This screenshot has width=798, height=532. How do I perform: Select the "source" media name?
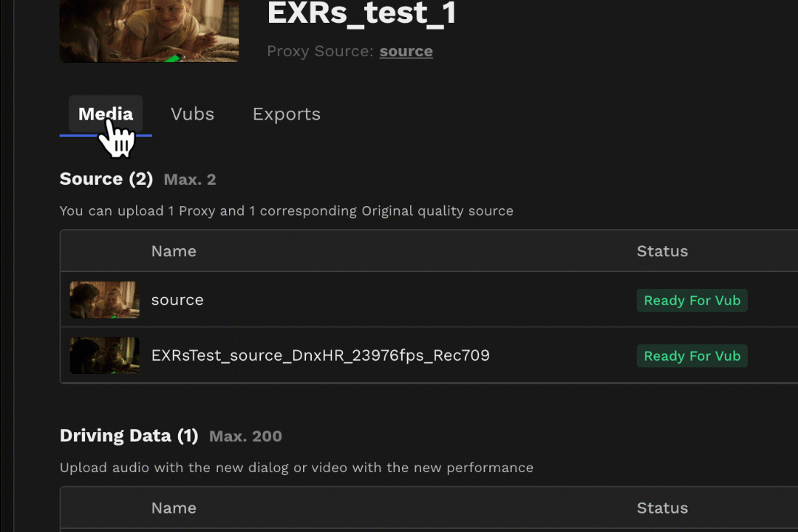tap(177, 301)
